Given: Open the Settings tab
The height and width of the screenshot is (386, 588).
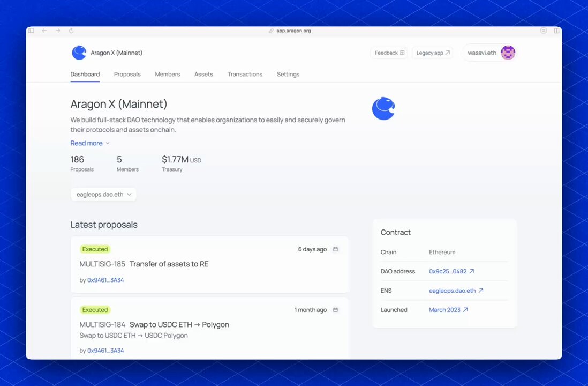Looking at the screenshot, I should [288, 75].
